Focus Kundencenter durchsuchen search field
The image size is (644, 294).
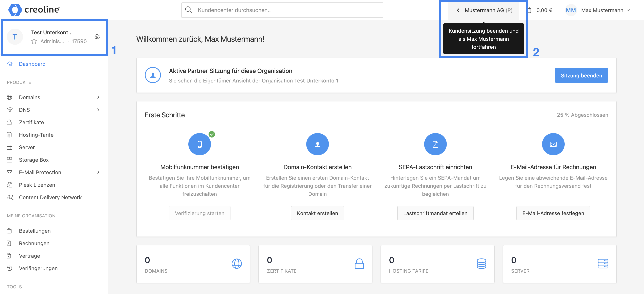click(x=282, y=10)
